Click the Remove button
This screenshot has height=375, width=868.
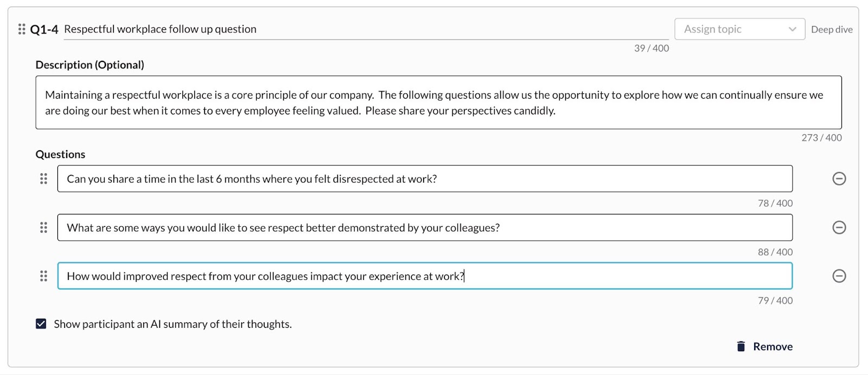point(764,346)
